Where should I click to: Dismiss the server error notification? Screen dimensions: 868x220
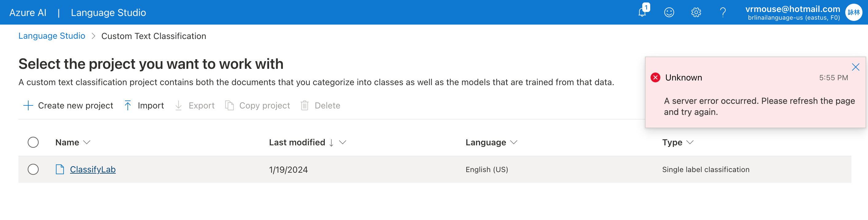click(x=855, y=67)
